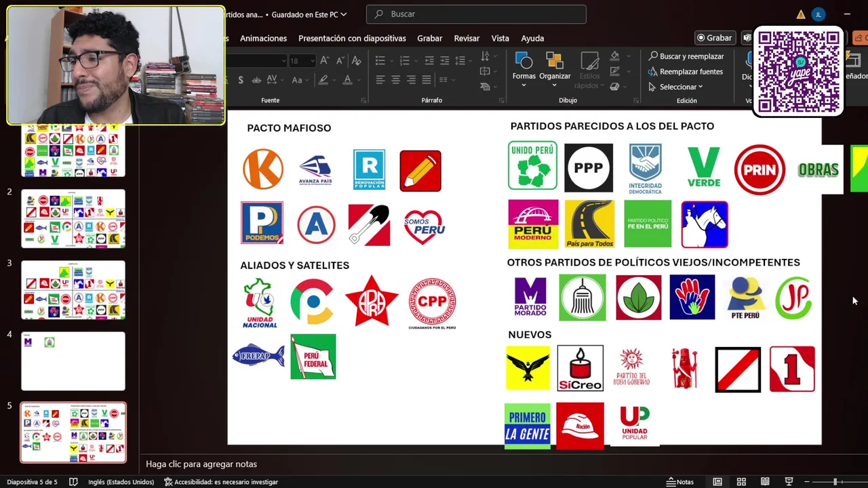868x488 pixels.
Task: Click the spell check book icon
Action: pos(73,482)
